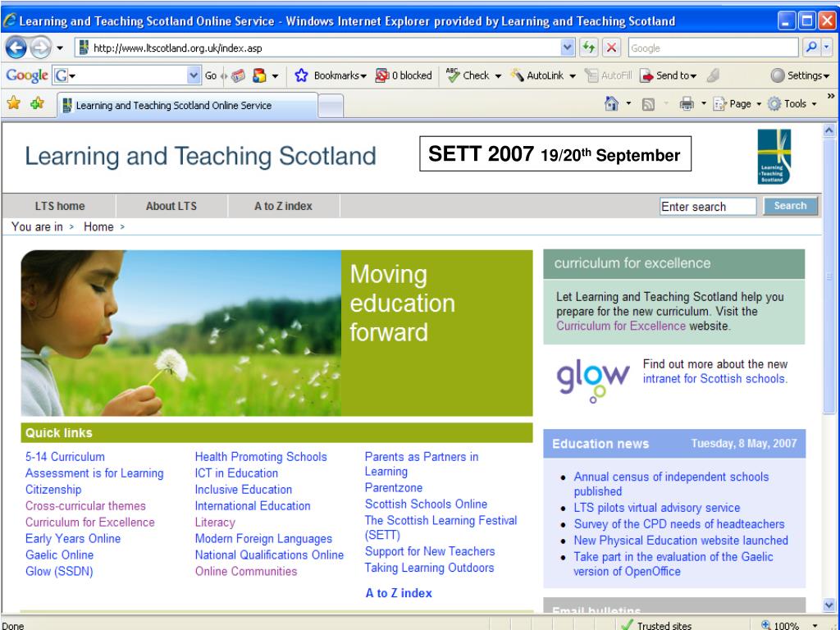Click the Add to Favorites icon
The height and width of the screenshot is (630, 840).
point(37,103)
